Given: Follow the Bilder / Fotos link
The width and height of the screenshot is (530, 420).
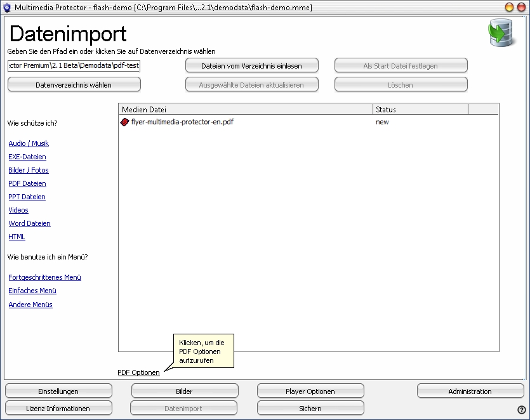Looking at the screenshot, I should [x=29, y=170].
